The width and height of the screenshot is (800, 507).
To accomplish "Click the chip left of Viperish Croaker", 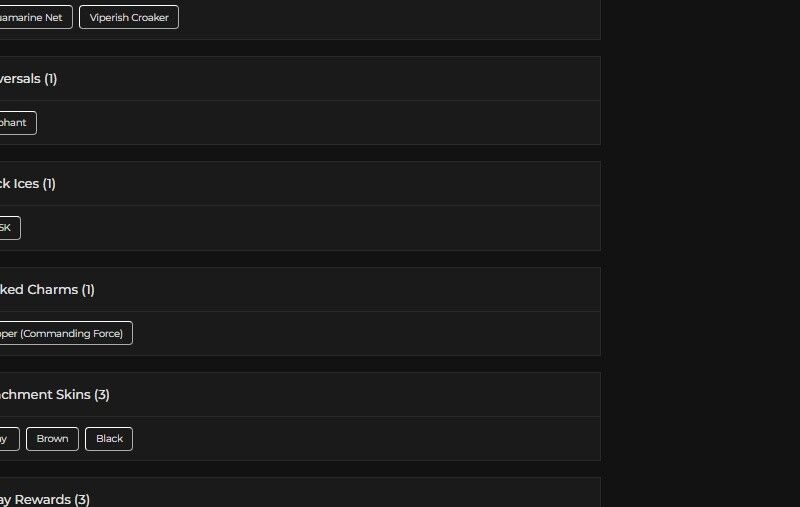I will 34,17.
